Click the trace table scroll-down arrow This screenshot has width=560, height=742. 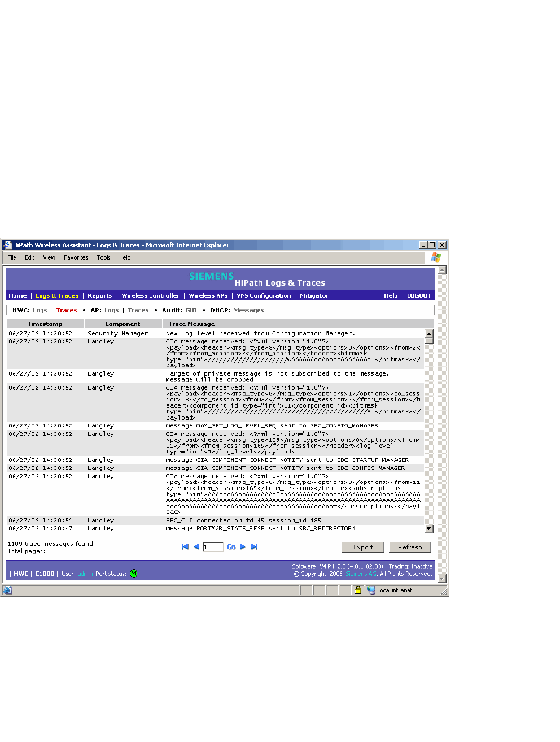(429, 529)
